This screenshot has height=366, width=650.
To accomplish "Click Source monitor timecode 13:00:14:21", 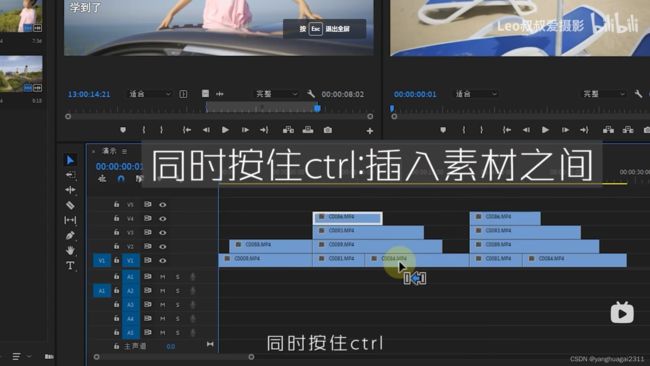I will tap(89, 95).
